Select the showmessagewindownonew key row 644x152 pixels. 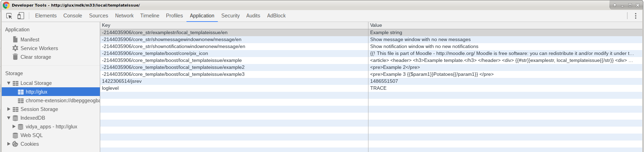click(x=234, y=40)
